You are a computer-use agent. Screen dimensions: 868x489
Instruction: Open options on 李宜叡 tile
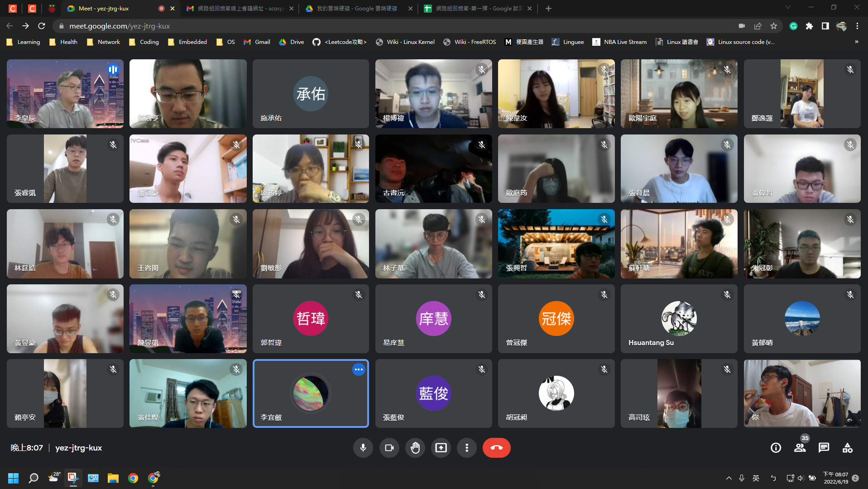[359, 369]
